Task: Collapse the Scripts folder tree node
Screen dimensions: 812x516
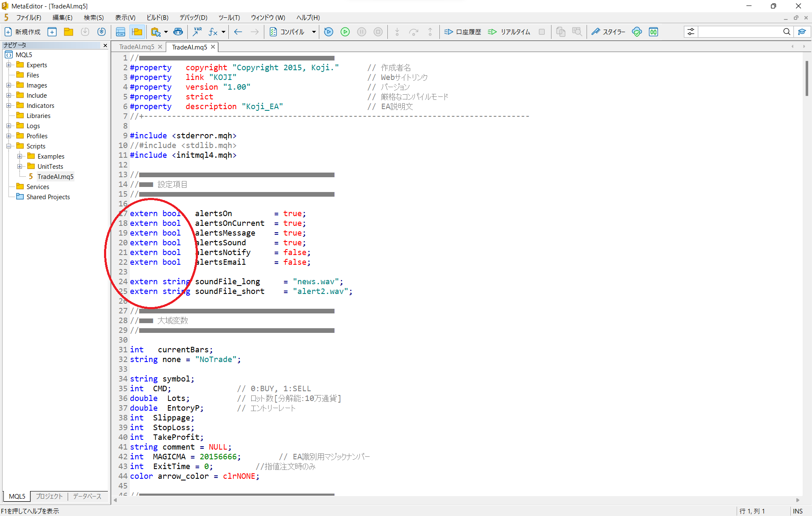Action: [8, 146]
